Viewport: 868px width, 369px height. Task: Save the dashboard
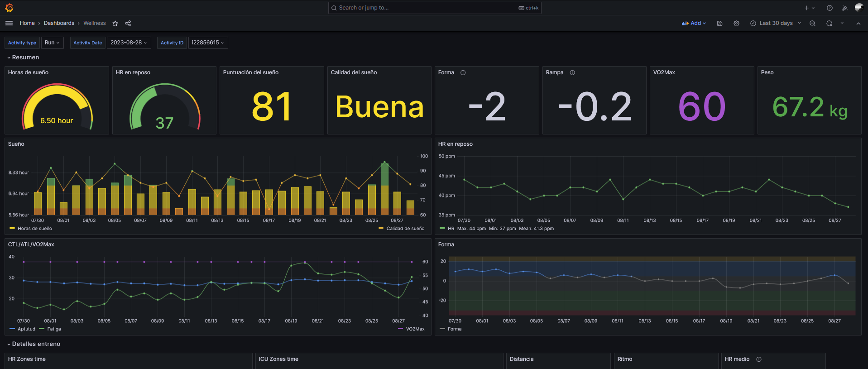coord(719,23)
